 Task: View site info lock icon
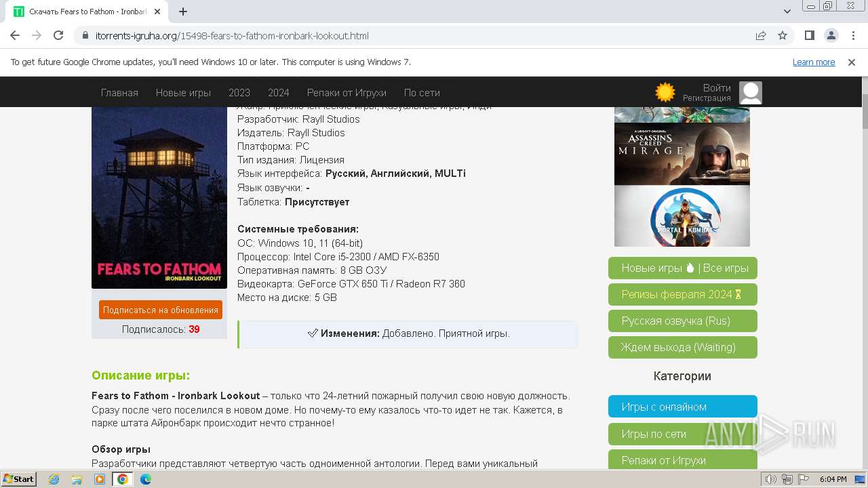85,35
